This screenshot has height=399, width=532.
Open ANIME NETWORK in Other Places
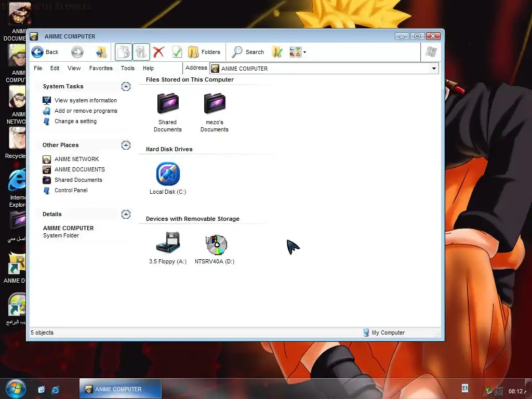click(77, 159)
